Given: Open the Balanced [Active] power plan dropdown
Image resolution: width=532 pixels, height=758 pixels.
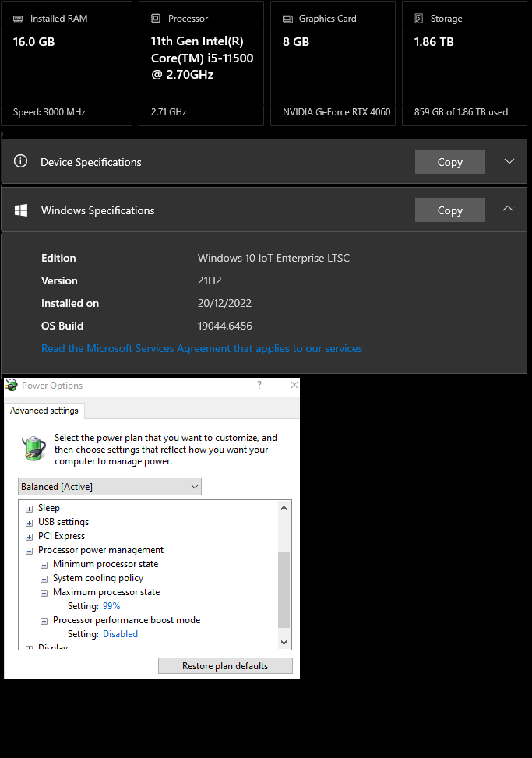Looking at the screenshot, I should 110,487.
